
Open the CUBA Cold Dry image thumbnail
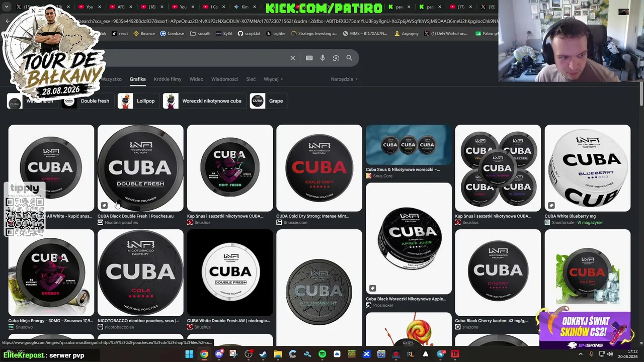point(319,168)
